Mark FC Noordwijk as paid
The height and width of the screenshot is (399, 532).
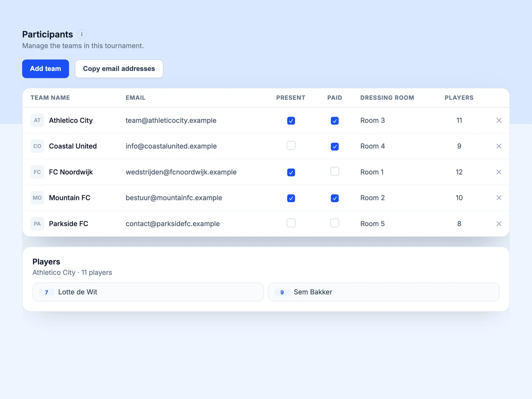coord(335,171)
